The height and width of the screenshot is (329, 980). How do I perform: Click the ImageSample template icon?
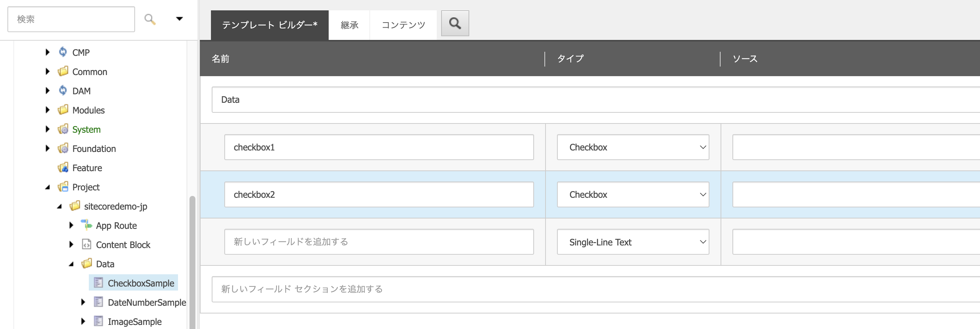coord(98,321)
